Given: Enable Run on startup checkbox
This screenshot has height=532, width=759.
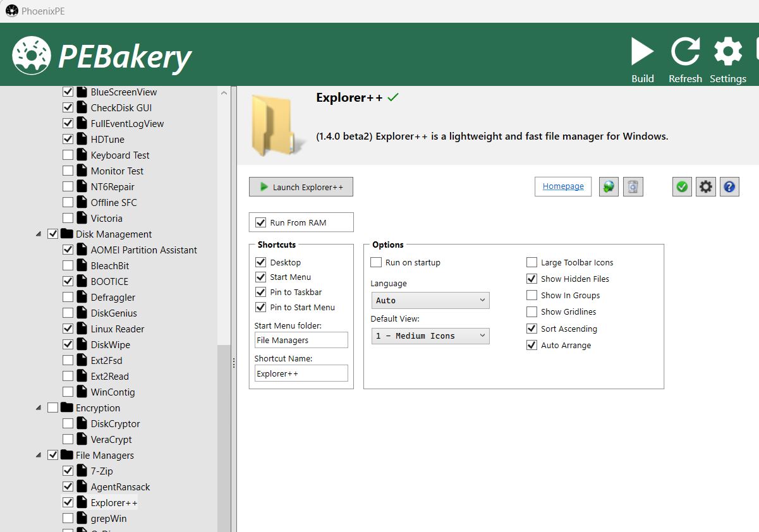Looking at the screenshot, I should (376, 262).
